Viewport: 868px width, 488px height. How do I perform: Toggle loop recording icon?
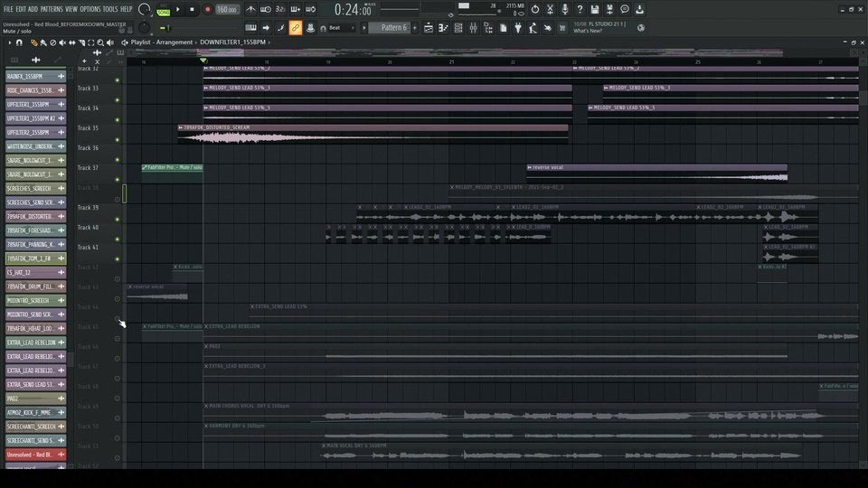310,9
